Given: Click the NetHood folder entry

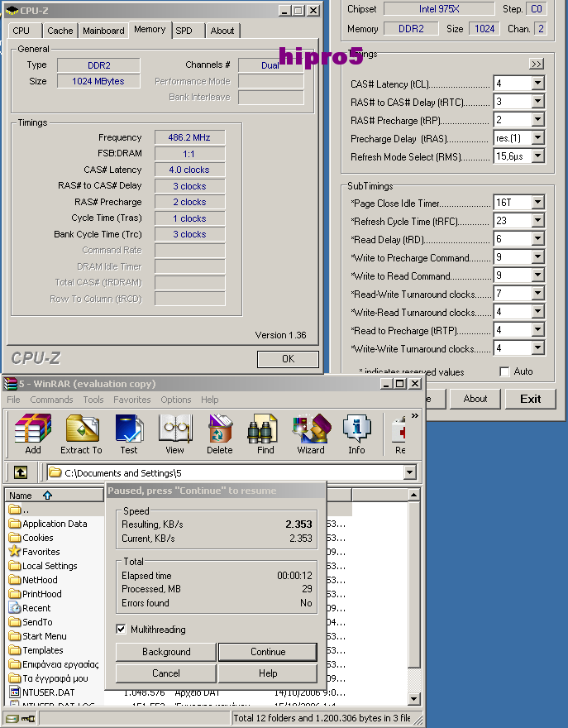Looking at the screenshot, I should click(x=40, y=580).
